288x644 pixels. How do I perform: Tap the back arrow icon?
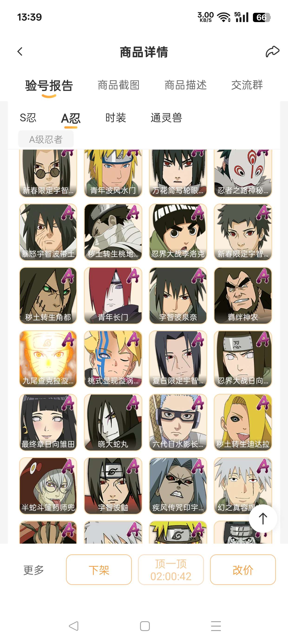pyautogui.click(x=20, y=52)
